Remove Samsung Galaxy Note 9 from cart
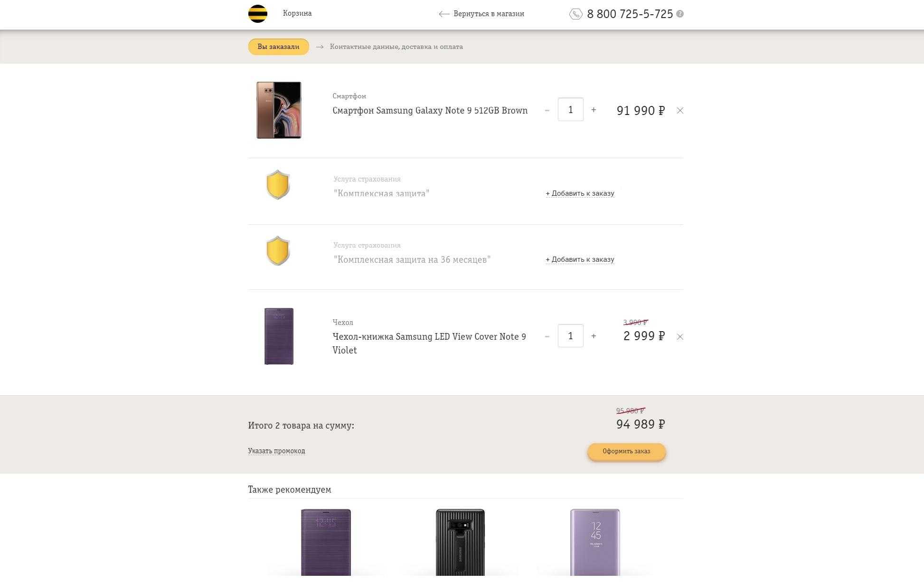 click(680, 111)
